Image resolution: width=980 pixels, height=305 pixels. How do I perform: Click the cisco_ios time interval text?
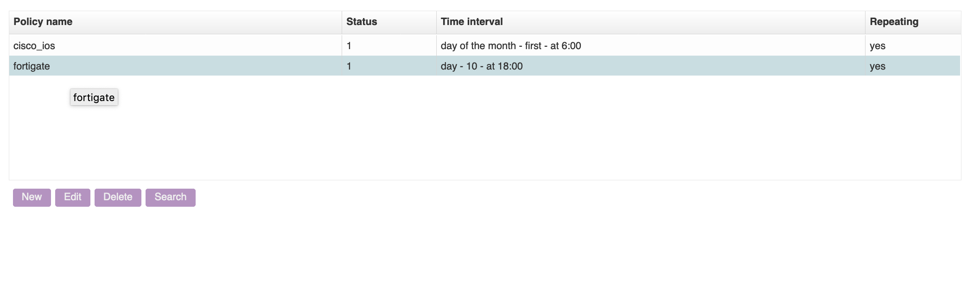(511, 46)
